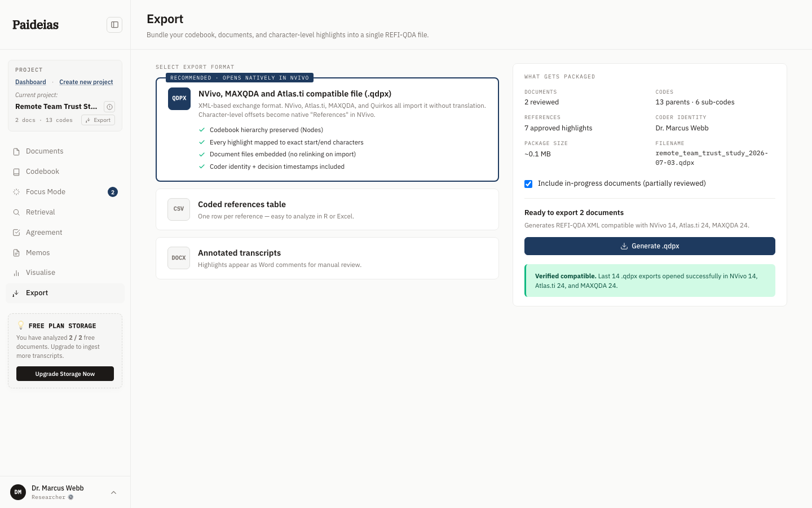Click the download icon on Generate button
Viewport: 812px width, 508px height.
coord(624,246)
